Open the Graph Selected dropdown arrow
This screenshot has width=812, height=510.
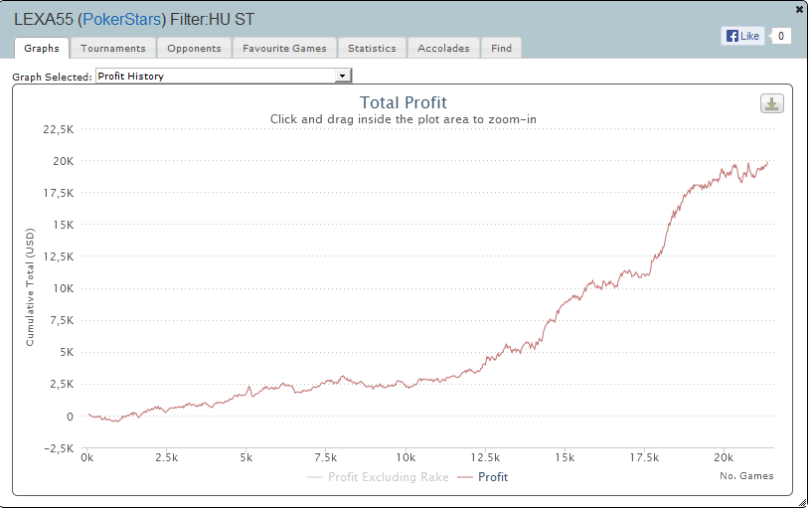[342, 77]
